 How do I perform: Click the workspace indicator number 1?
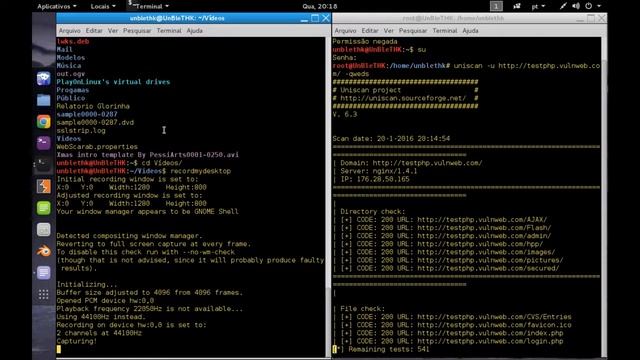coord(496,6)
